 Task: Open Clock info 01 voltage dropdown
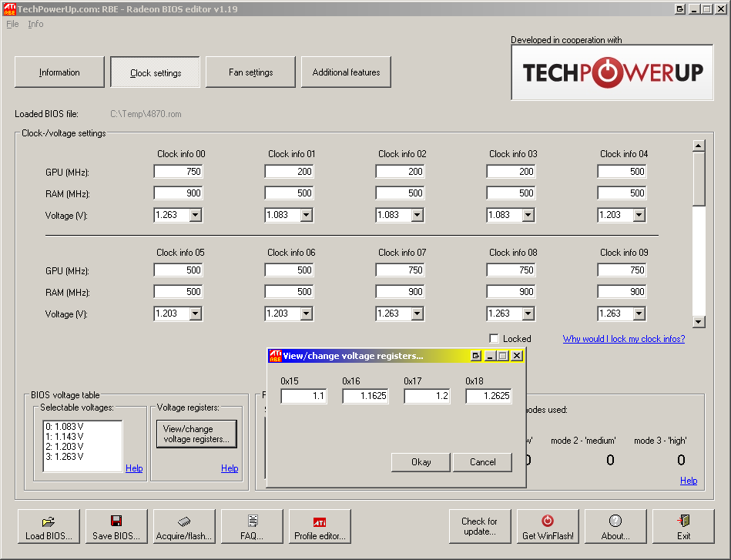point(307,215)
